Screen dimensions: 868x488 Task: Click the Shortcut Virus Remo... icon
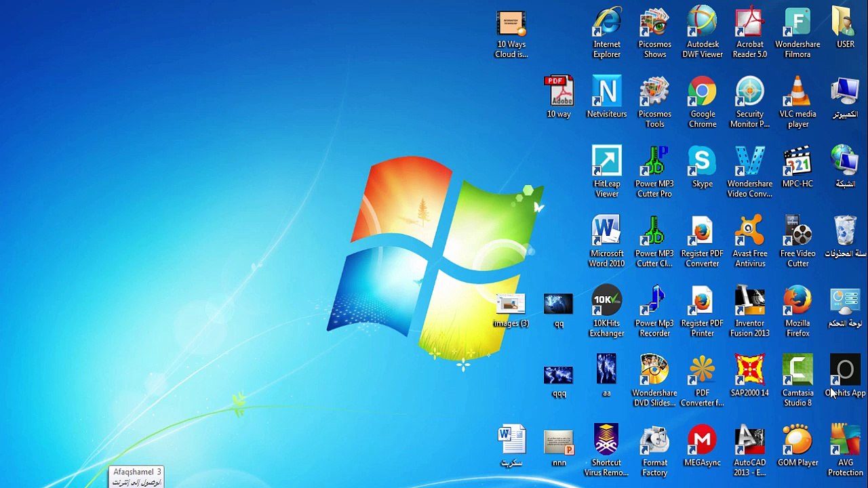(x=606, y=451)
